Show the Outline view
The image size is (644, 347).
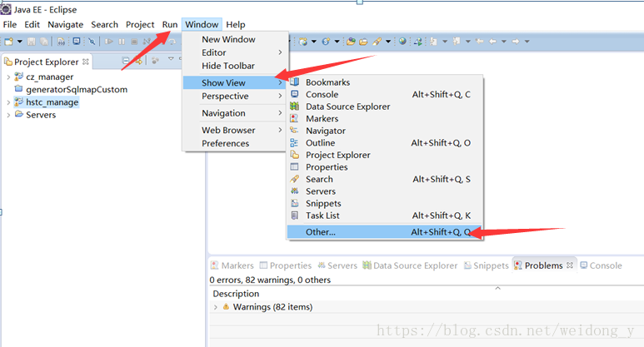pyautogui.click(x=385, y=143)
